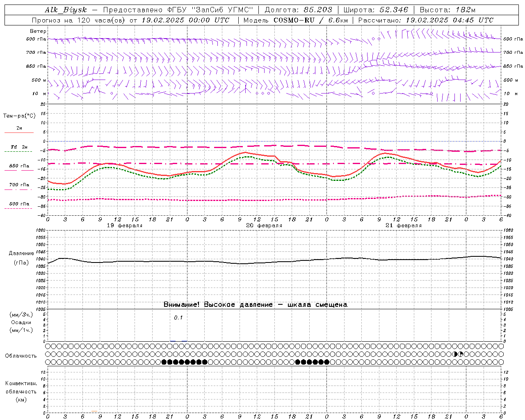Viewport: 525px width, 420px height.
Task: Click the '(мм/3ч.)' unit label
Action: 21,315
